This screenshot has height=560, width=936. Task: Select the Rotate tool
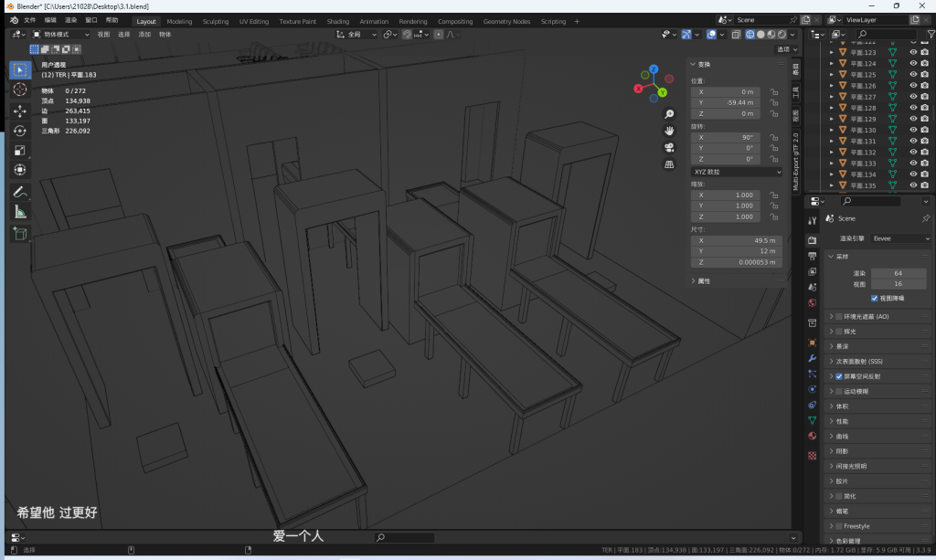(x=19, y=131)
